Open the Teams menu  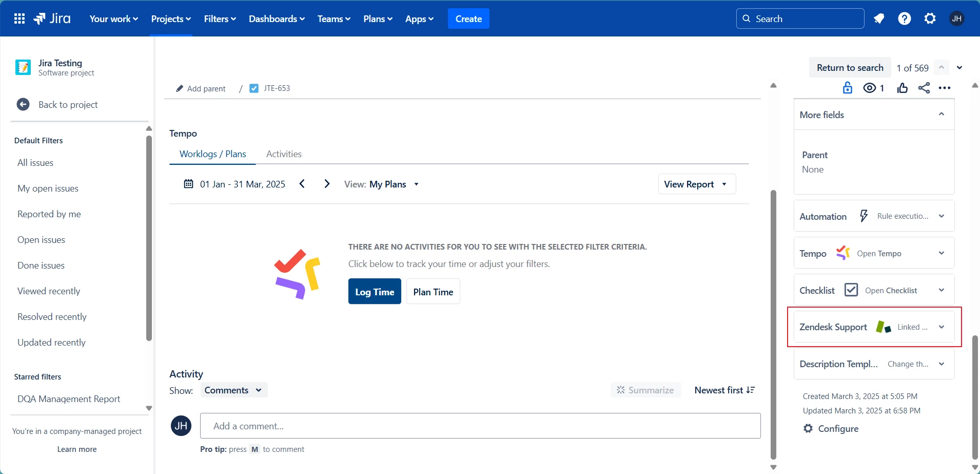[334, 18]
